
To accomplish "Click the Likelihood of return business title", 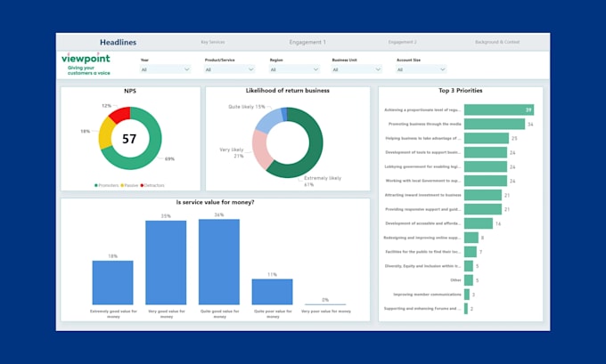I will pos(288,90).
